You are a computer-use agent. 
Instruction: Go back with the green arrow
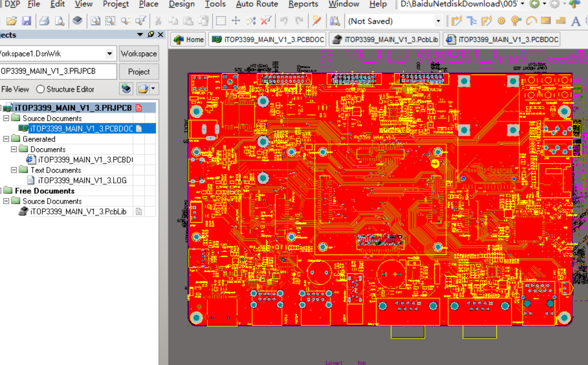click(534, 4)
